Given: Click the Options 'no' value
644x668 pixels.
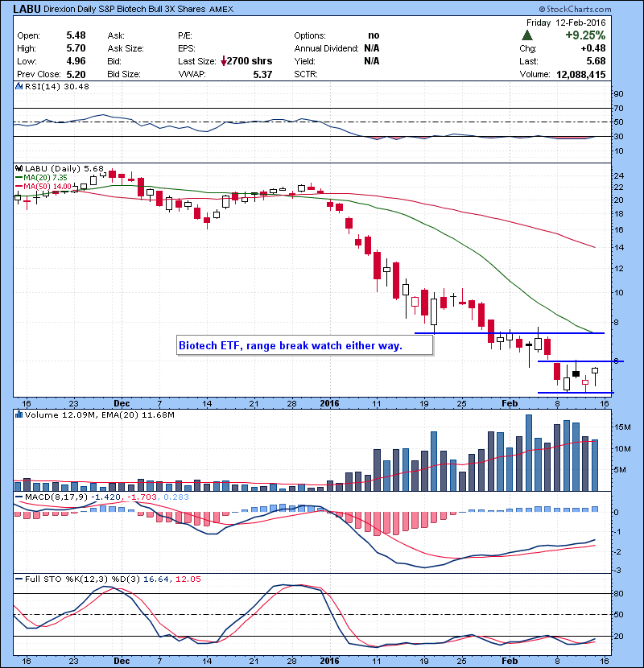Looking at the screenshot, I should pyautogui.click(x=374, y=35).
